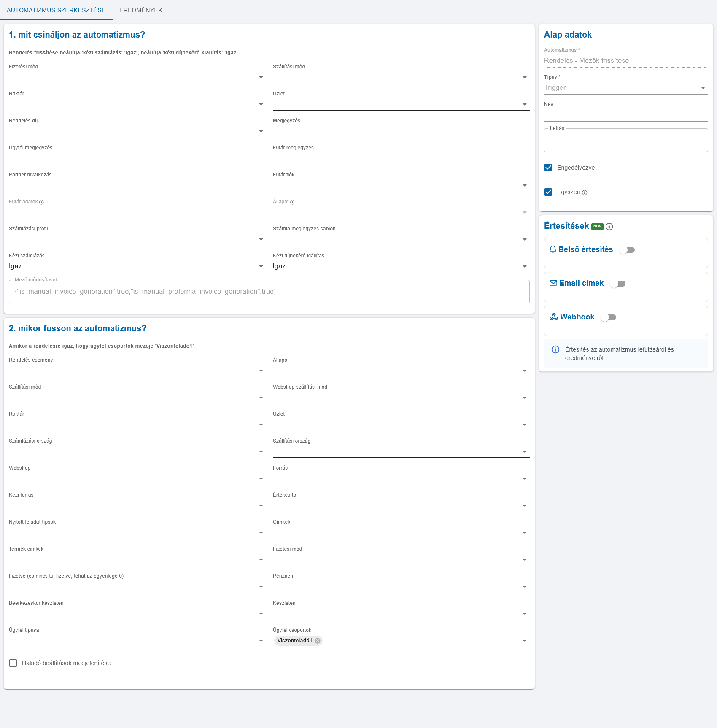The width and height of the screenshot is (717, 728).
Task: Enable Haladó beállítások megjelenítése checkbox
Action: pyautogui.click(x=13, y=663)
